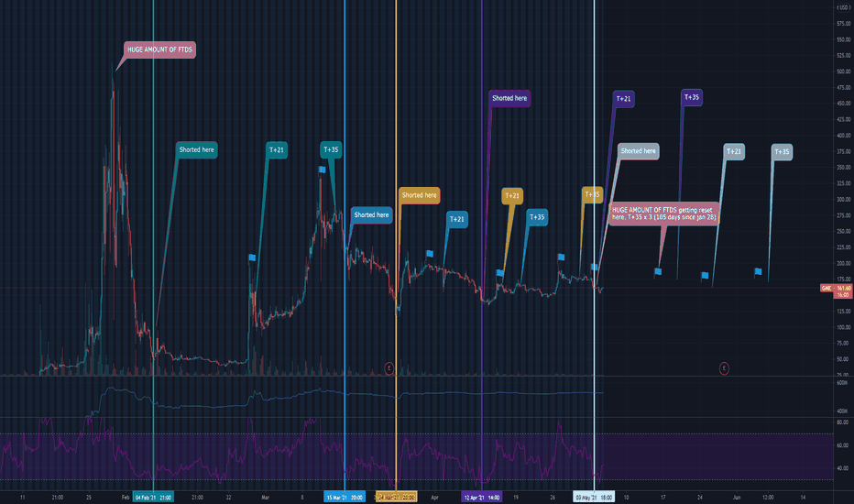The height and width of the screenshot is (504, 854).
Task: Click the 300.00 price axis value
Action: coord(844,200)
